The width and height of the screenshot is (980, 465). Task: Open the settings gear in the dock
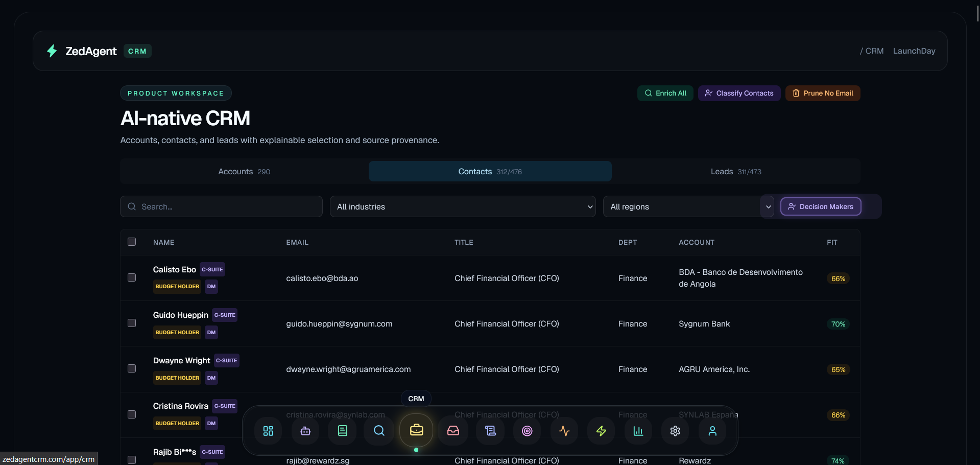pyautogui.click(x=675, y=431)
